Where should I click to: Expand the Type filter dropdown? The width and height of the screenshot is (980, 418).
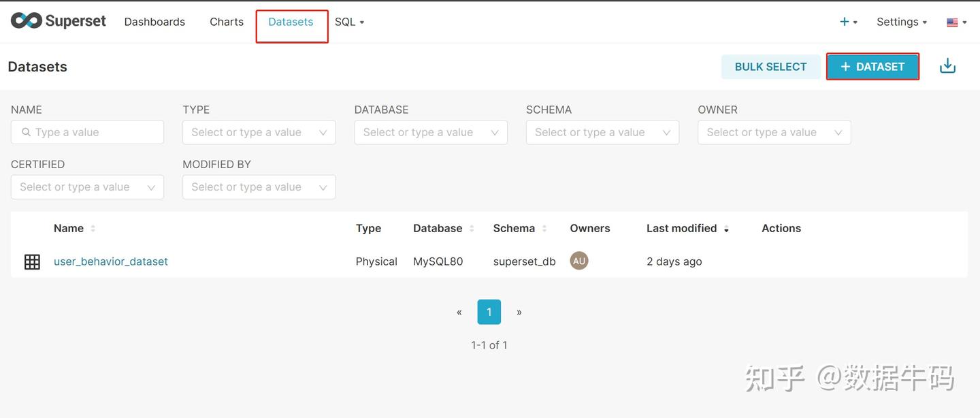(259, 132)
